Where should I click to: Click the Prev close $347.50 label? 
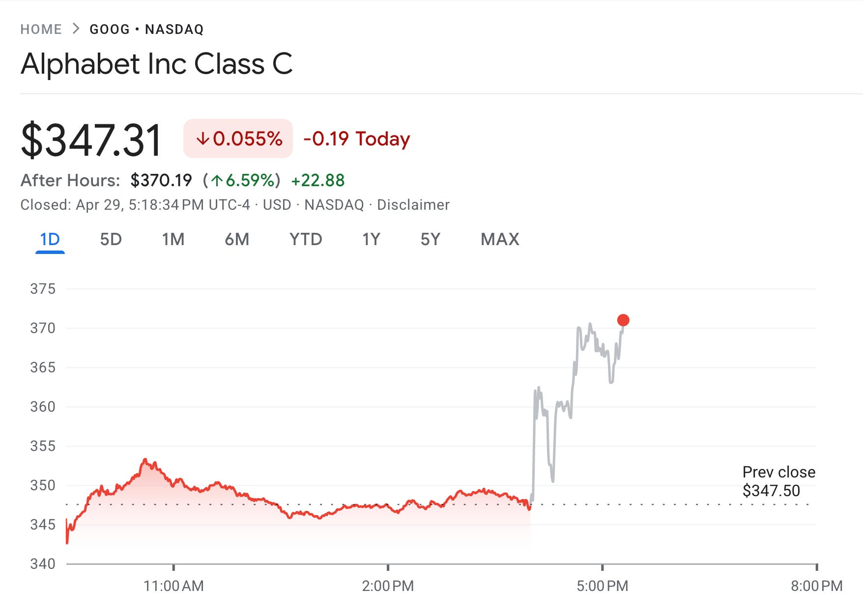pyautogui.click(x=778, y=481)
